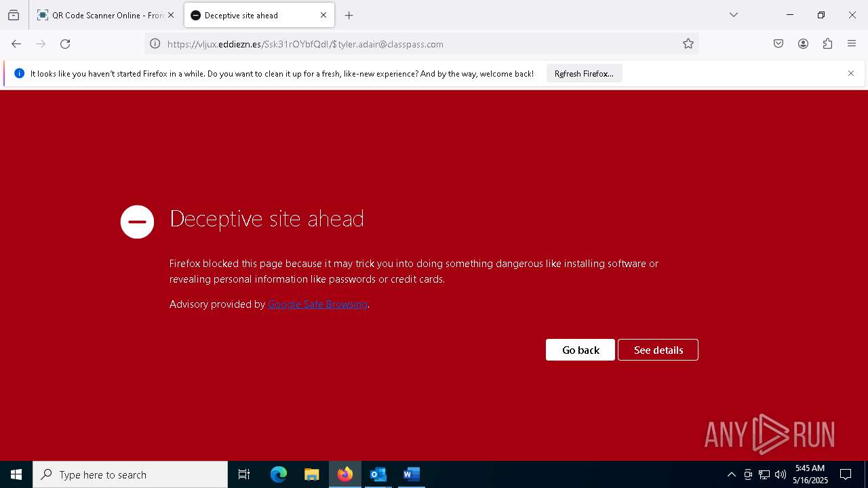The height and width of the screenshot is (488, 868).
Task: Save page to Pocket
Action: pyautogui.click(x=778, y=44)
